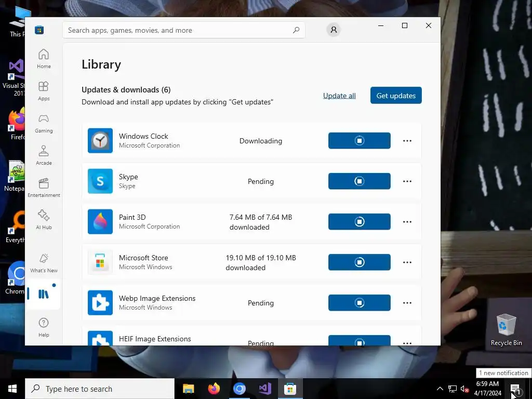Focus the Search apps, games, movies field

(x=184, y=30)
